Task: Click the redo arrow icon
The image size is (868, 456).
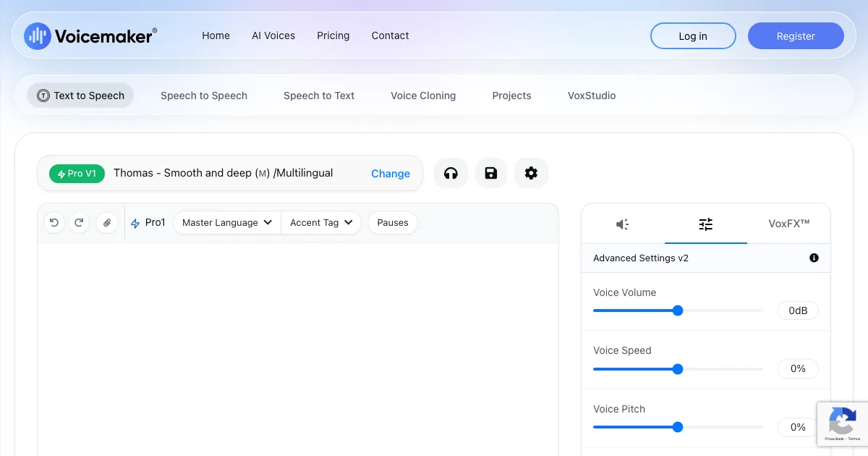Action: (79, 223)
